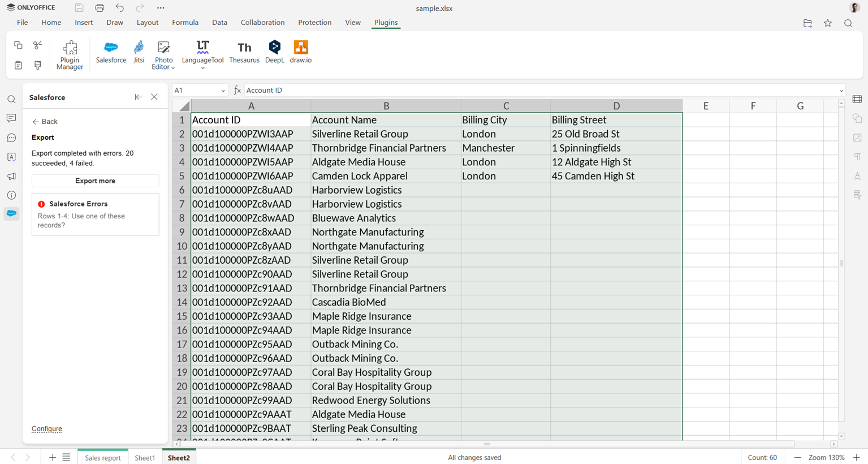The image size is (868, 464).
Task: Switch to the Collaboration tab
Action: pos(262,23)
